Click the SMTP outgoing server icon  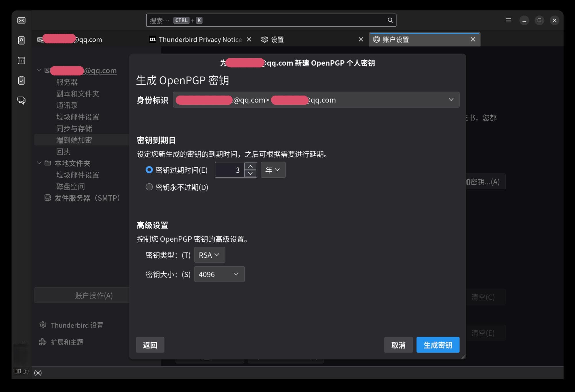(48, 198)
